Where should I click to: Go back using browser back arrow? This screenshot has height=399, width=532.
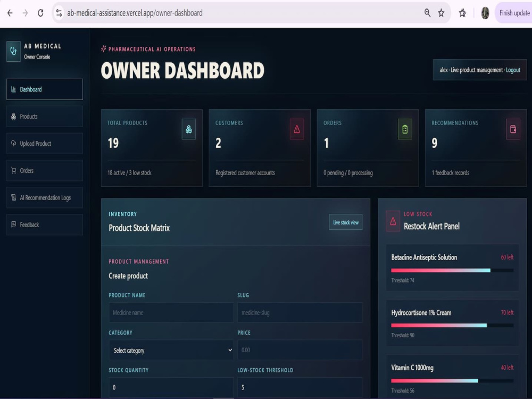coord(10,13)
